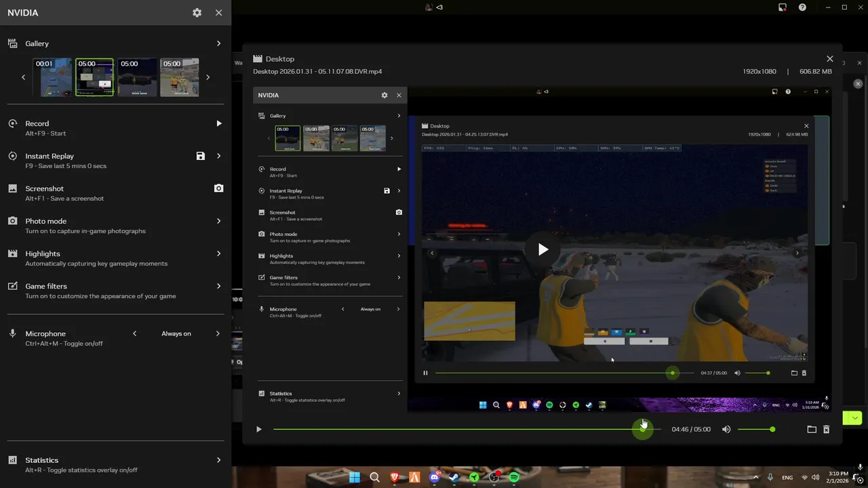Open the yellow jersey 05:00 gallery thumbnail

[180, 77]
